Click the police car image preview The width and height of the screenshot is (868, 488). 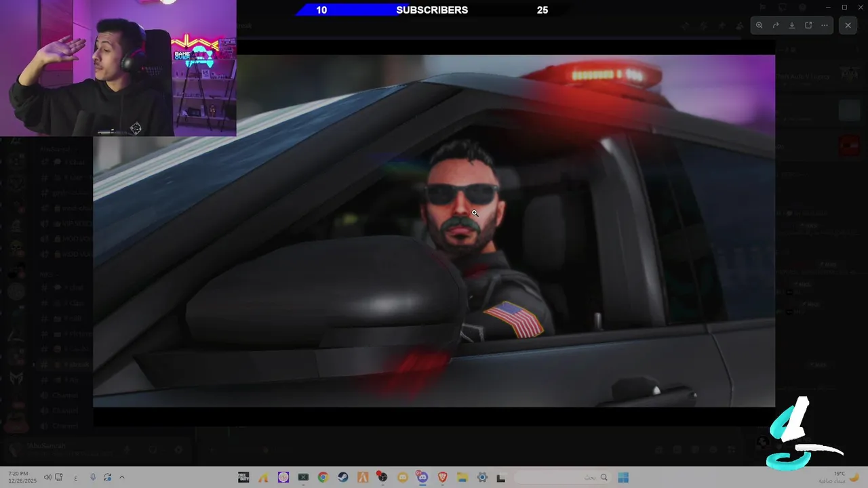click(434, 230)
